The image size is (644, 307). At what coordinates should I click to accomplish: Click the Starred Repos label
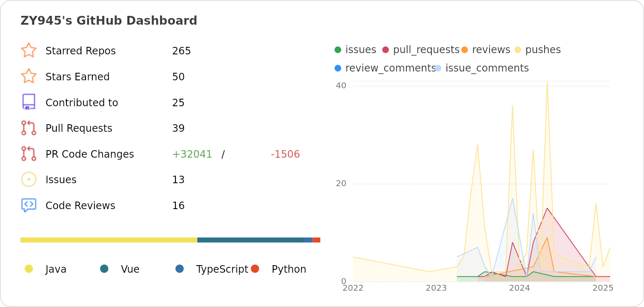(x=81, y=51)
